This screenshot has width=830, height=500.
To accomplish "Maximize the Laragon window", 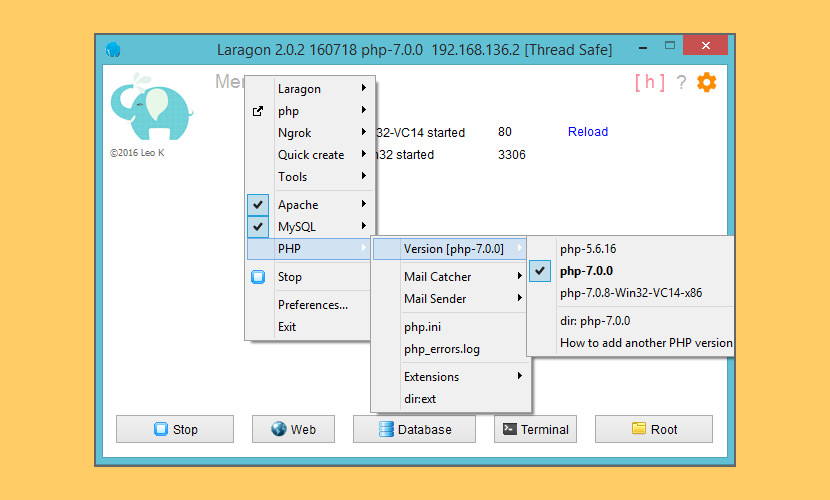I will pyautogui.click(x=670, y=46).
